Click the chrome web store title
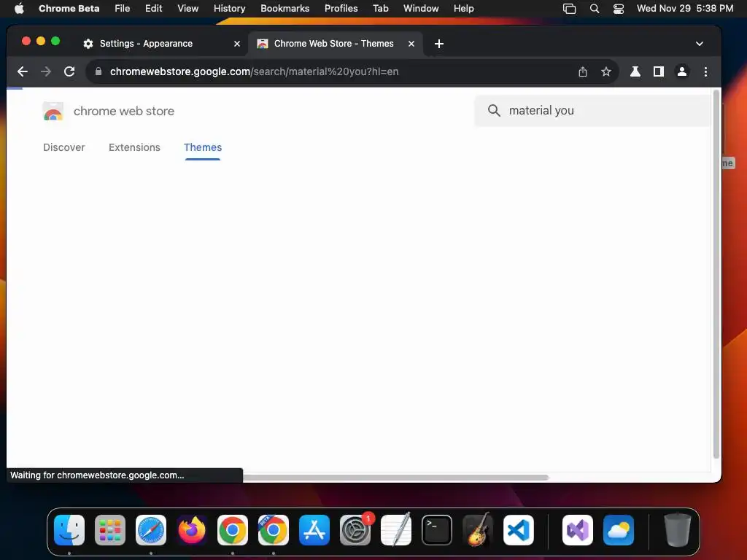The width and height of the screenshot is (747, 560). tap(124, 111)
